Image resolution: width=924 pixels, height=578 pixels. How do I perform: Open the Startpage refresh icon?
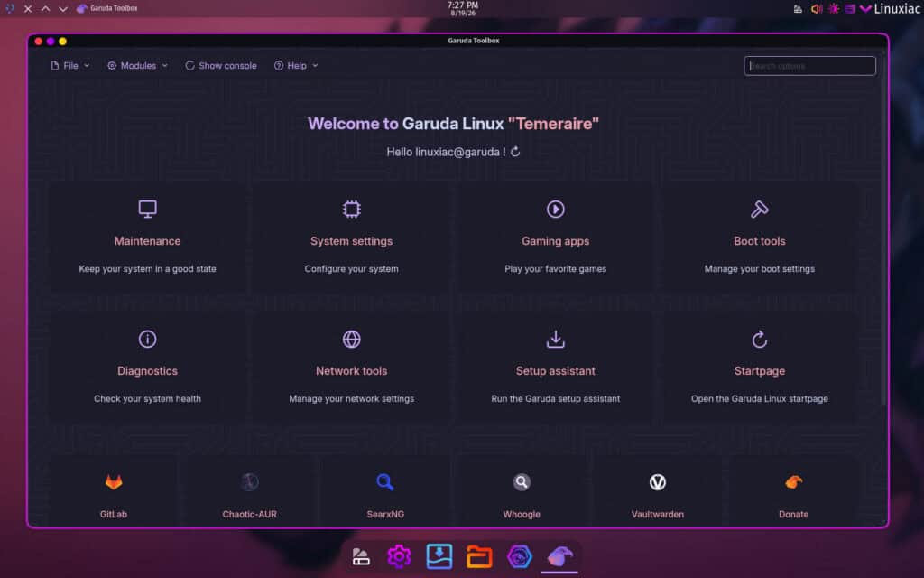pyautogui.click(x=759, y=340)
